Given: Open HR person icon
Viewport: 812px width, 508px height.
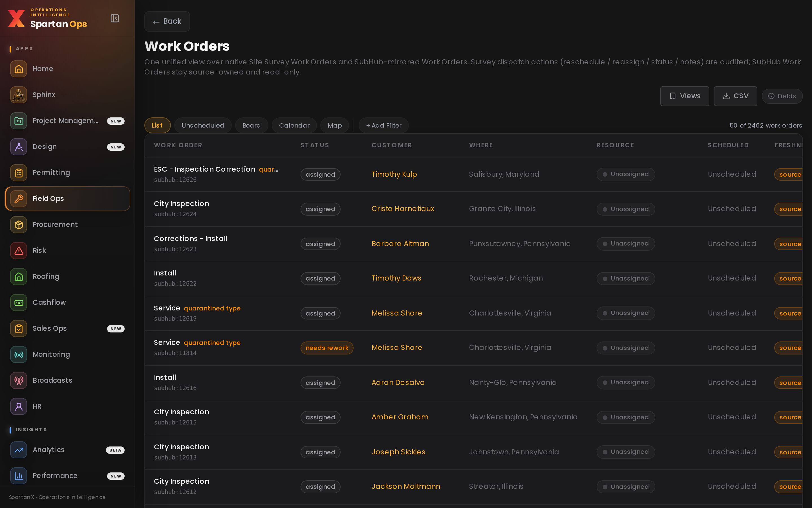Looking at the screenshot, I should point(19,406).
